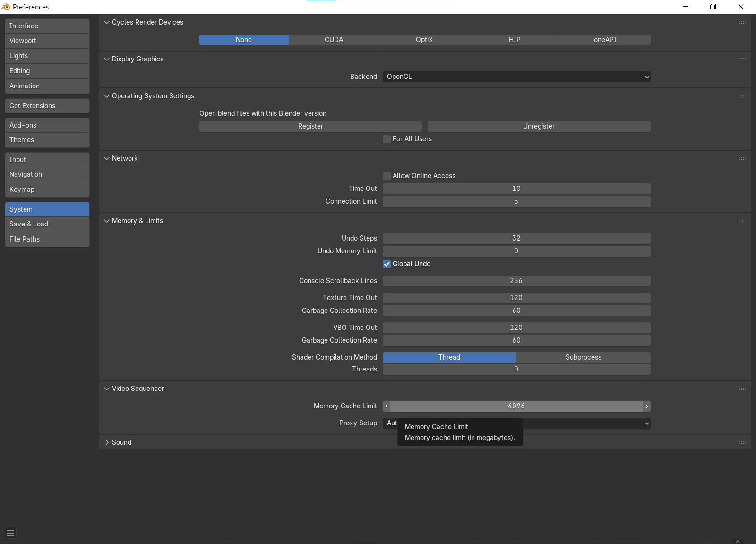
Task: Click the grip dots of Memory & Limits panel
Action: (742, 221)
